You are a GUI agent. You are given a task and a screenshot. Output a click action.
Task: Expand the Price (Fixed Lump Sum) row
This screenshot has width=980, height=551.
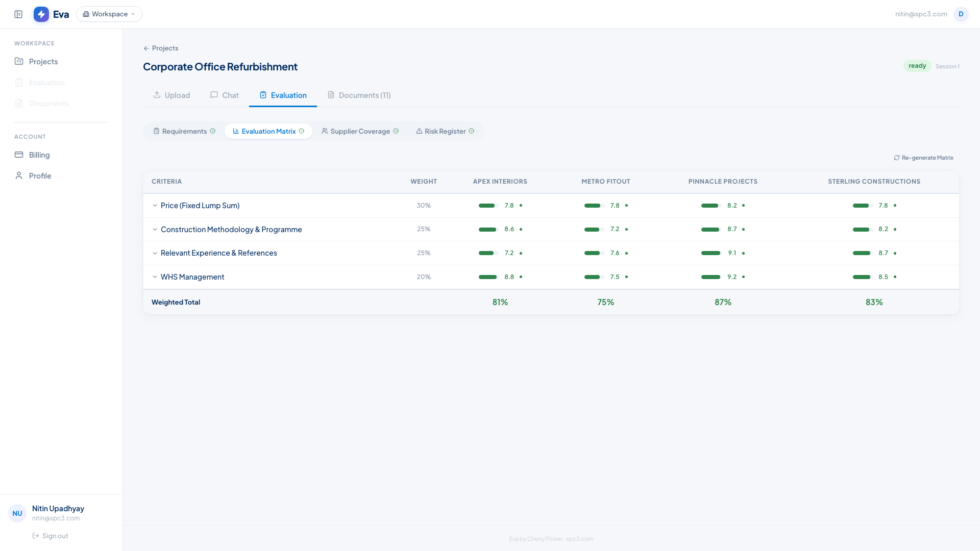[155, 206]
